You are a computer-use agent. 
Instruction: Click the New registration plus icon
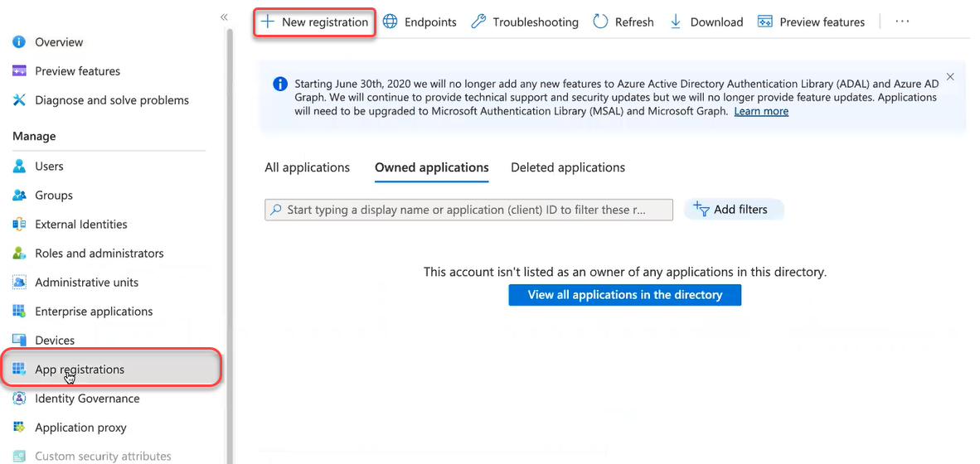point(267,22)
